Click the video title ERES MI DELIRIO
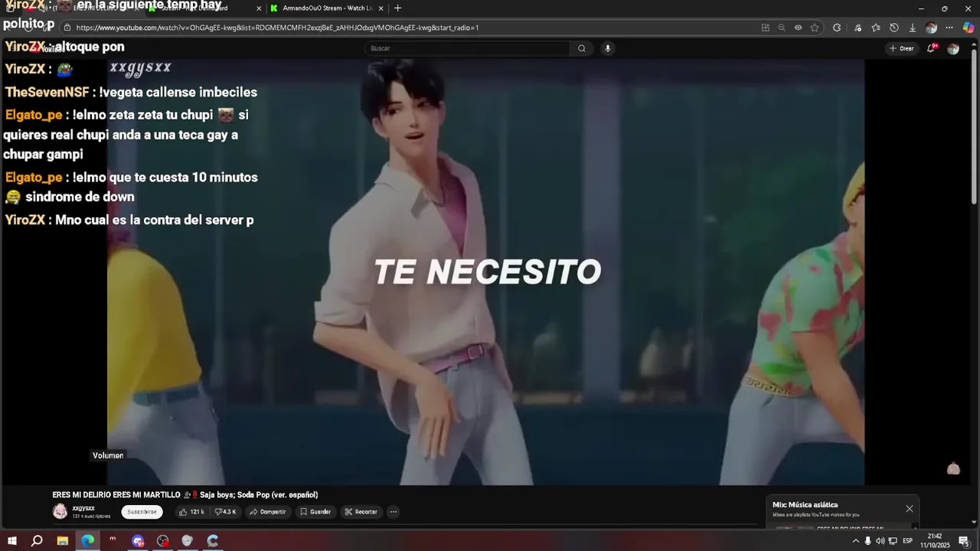The image size is (980, 551). [185, 495]
